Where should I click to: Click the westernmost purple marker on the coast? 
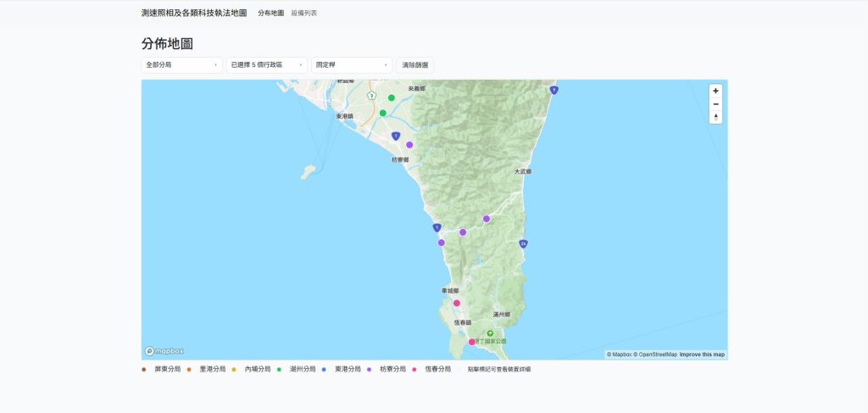[x=442, y=243]
